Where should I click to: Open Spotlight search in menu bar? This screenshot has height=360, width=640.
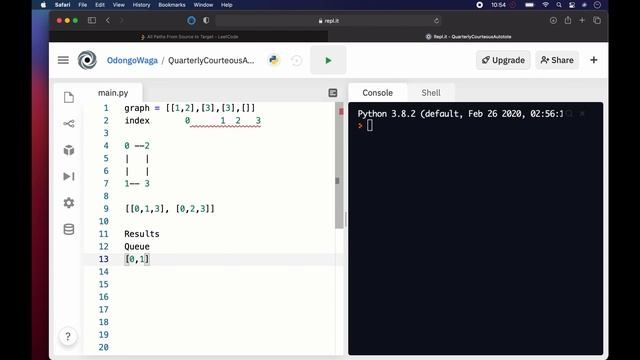[x=559, y=5]
